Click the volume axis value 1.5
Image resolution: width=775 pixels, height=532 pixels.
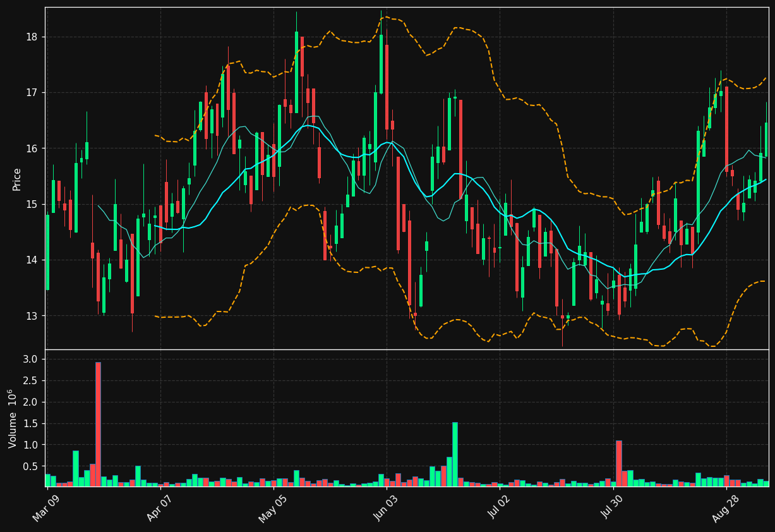click(31, 423)
